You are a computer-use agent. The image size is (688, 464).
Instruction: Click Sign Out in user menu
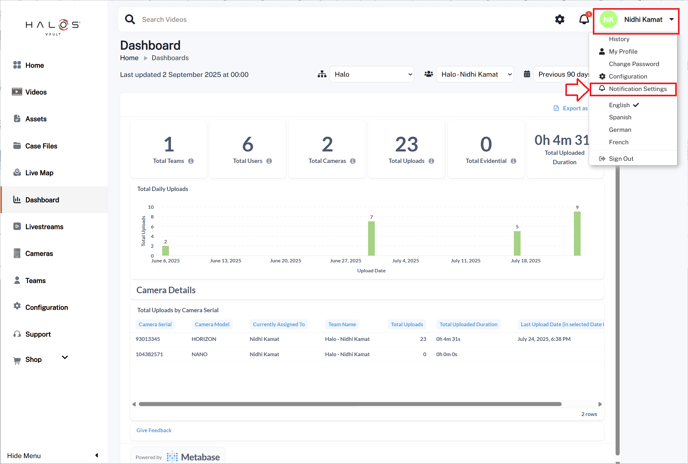click(x=621, y=158)
